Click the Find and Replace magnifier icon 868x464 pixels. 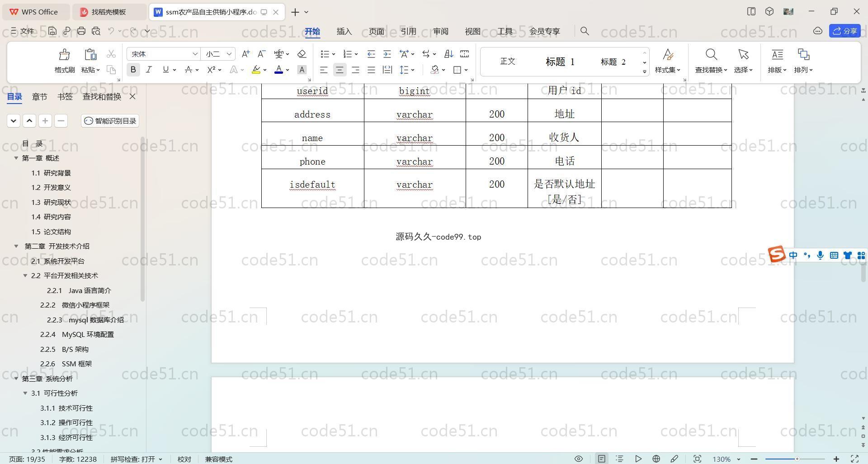711,55
